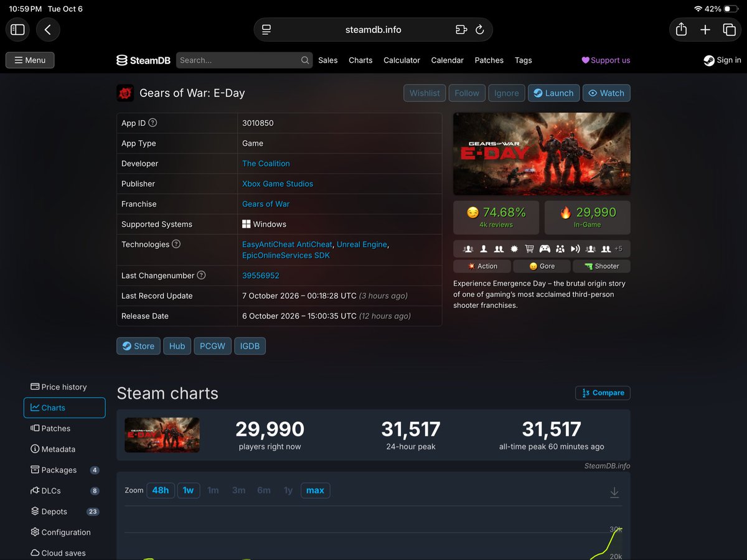The image size is (747, 560).
Task: Open the IGDB button
Action: tap(250, 346)
